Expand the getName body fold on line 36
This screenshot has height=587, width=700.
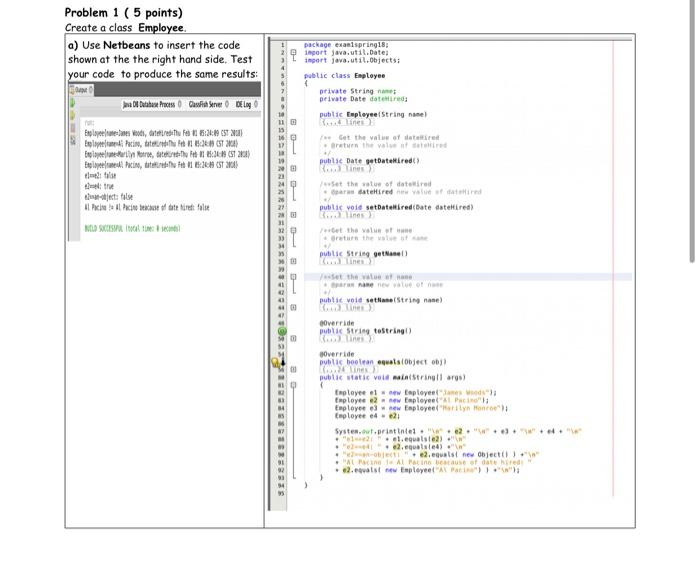pos(293,261)
